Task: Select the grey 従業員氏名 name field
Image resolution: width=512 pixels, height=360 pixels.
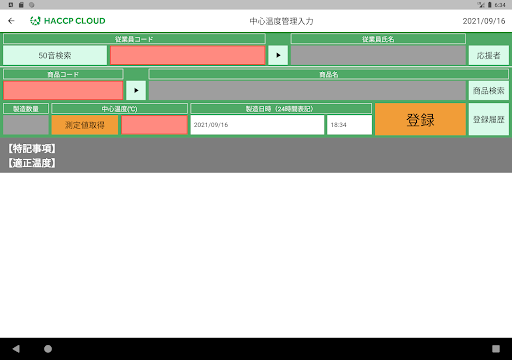Action: click(378, 55)
